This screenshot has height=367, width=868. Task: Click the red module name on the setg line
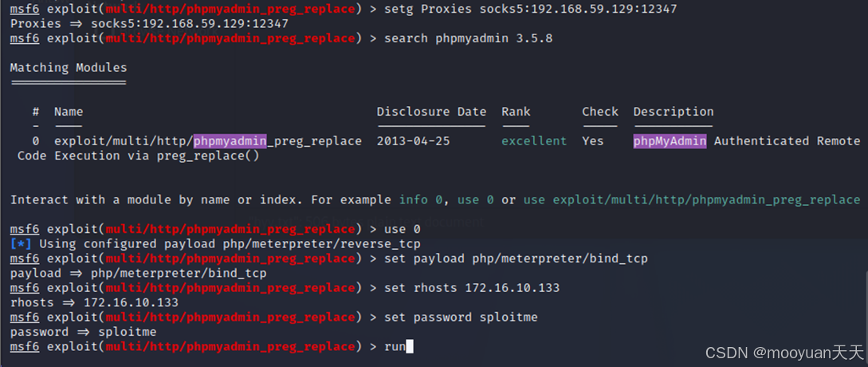pos(230,9)
